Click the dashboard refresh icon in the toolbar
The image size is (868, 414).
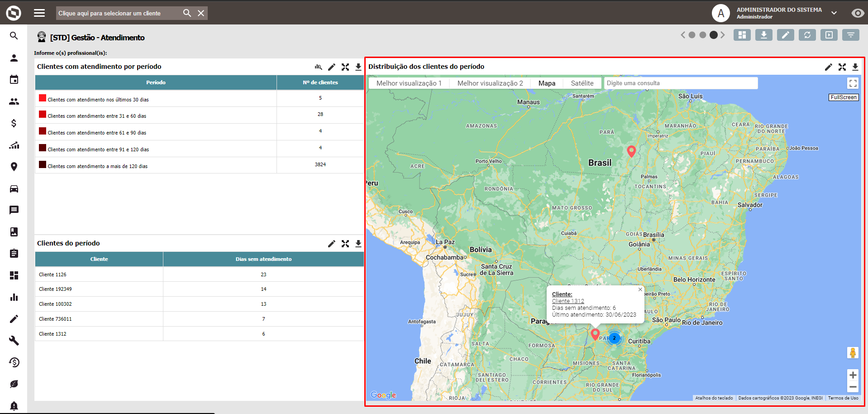tap(807, 35)
